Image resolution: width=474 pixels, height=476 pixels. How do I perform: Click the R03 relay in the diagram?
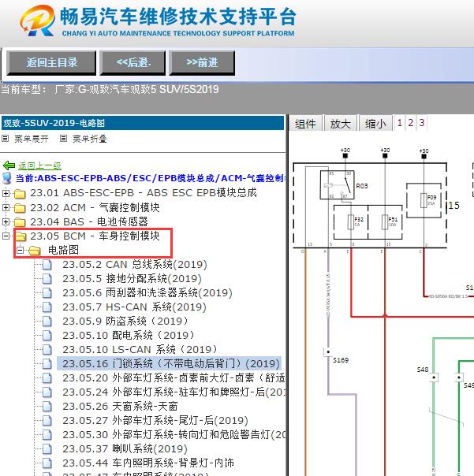[x=338, y=185]
